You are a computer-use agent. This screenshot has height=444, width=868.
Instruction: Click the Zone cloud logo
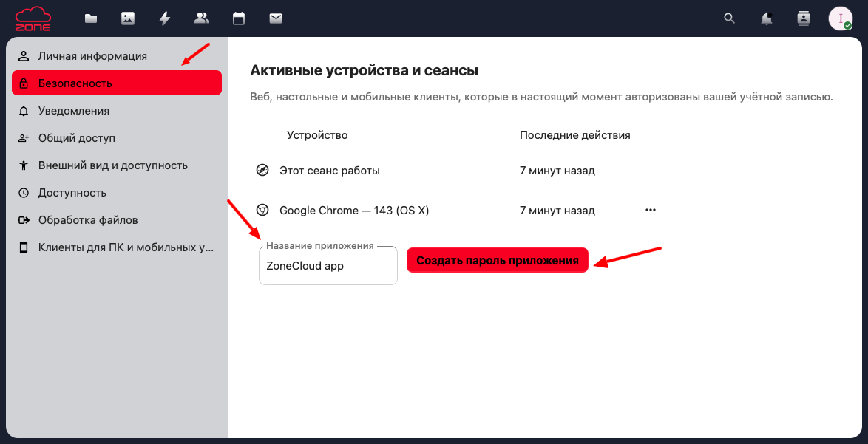click(x=34, y=18)
